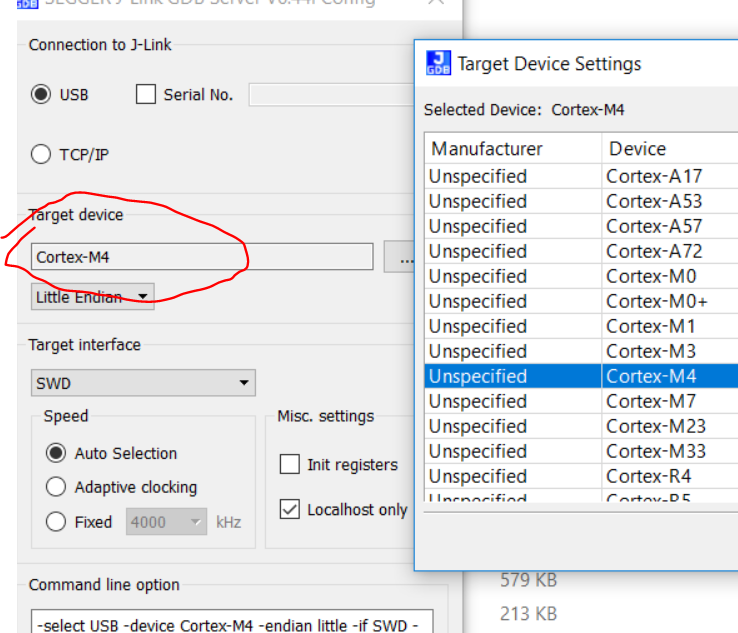Screen dimensions: 738x633
Task: Choose the TCP/IP connection option
Action: pos(41,155)
